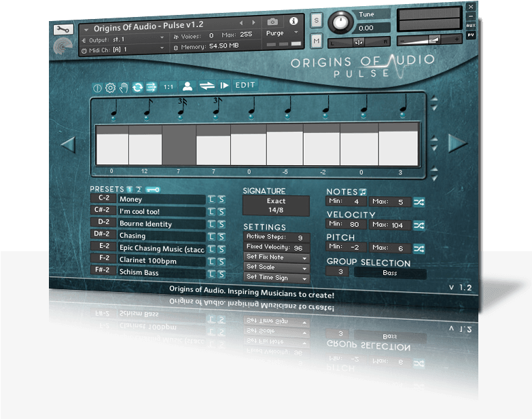This screenshot has height=419, width=532.
Task: Toggle the dot under the first note
Action: (113, 119)
